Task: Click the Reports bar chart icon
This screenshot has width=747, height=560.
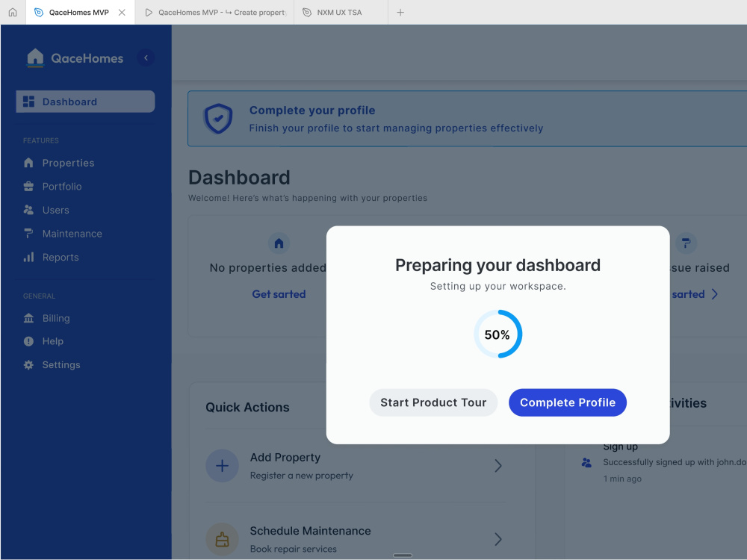Action: 28,257
